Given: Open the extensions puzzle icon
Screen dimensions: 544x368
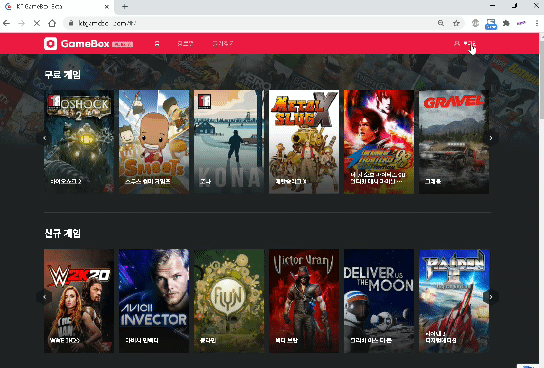Looking at the screenshot, I should pos(506,23).
